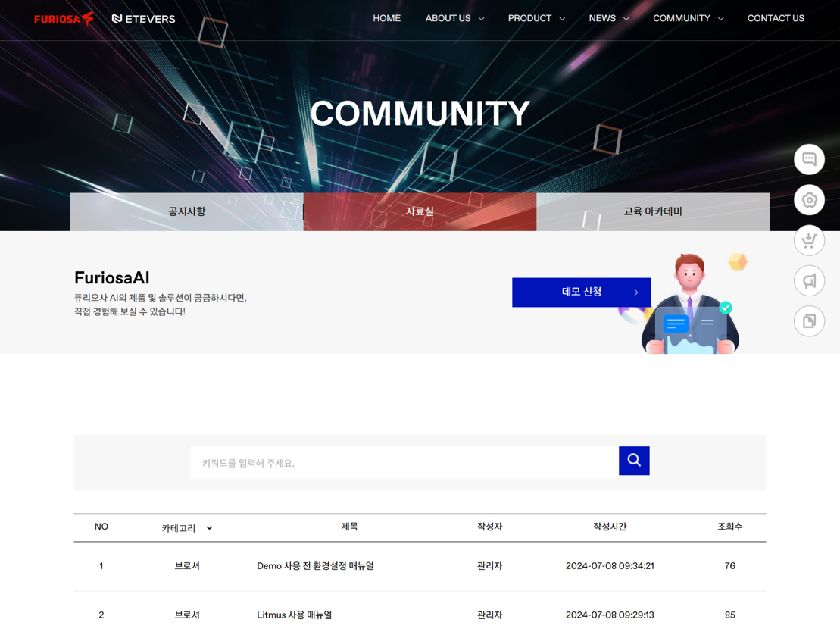Open the gear settings floating icon
The image size is (840, 638).
(809, 200)
